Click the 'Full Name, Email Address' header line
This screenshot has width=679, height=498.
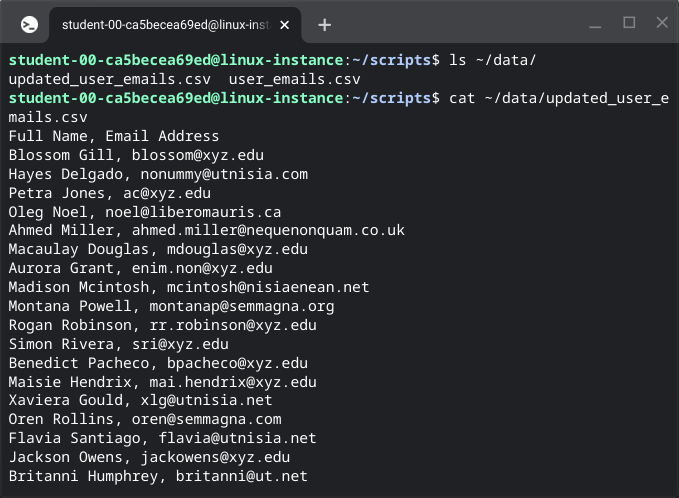tap(114, 136)
